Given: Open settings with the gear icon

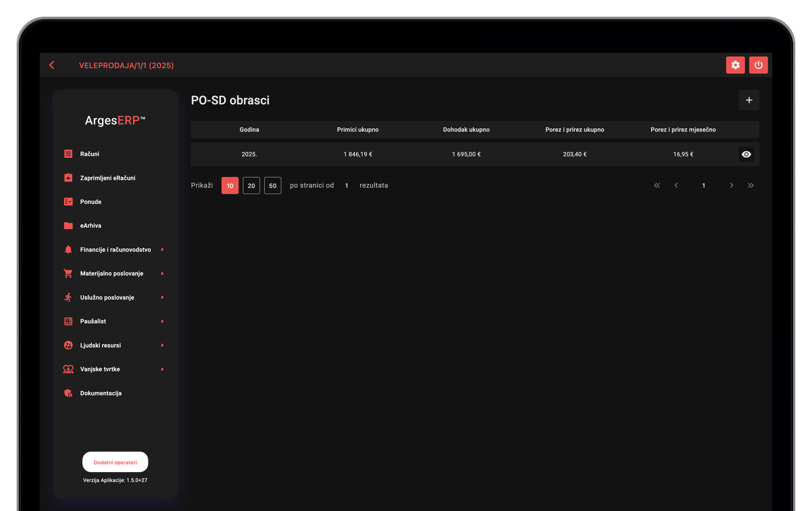Looking at the screenshot, I should coord(735,65).
